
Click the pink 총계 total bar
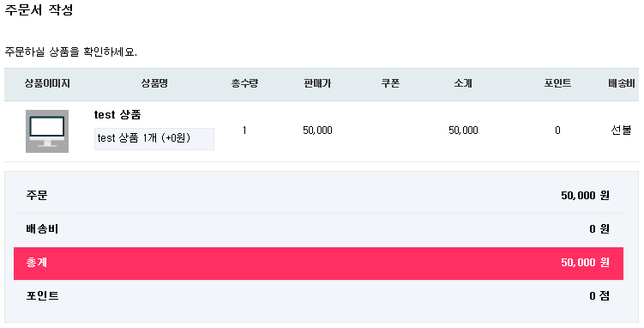(318, 264)
